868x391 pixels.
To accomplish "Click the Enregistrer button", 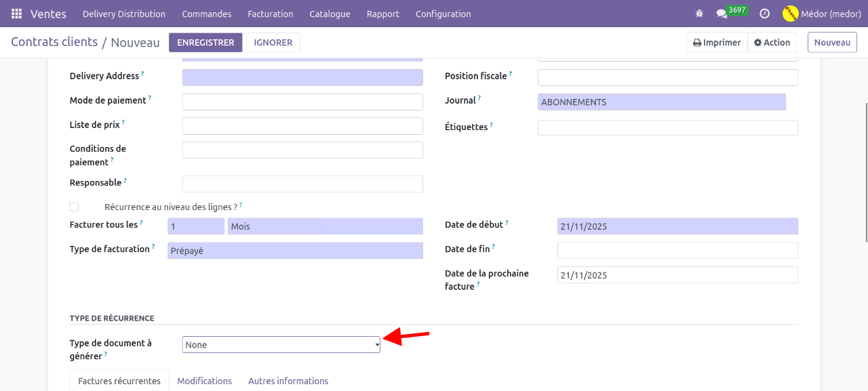I will [x=205, y=43].
